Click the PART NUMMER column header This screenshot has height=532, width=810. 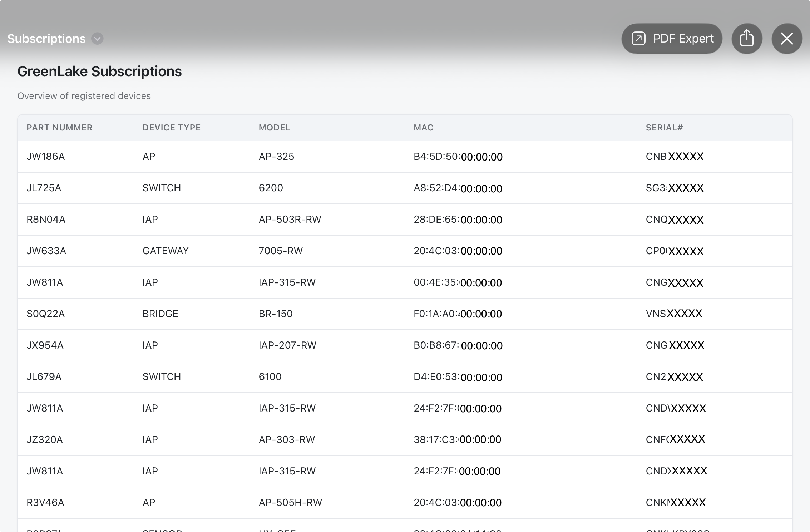tap(59, 128)
